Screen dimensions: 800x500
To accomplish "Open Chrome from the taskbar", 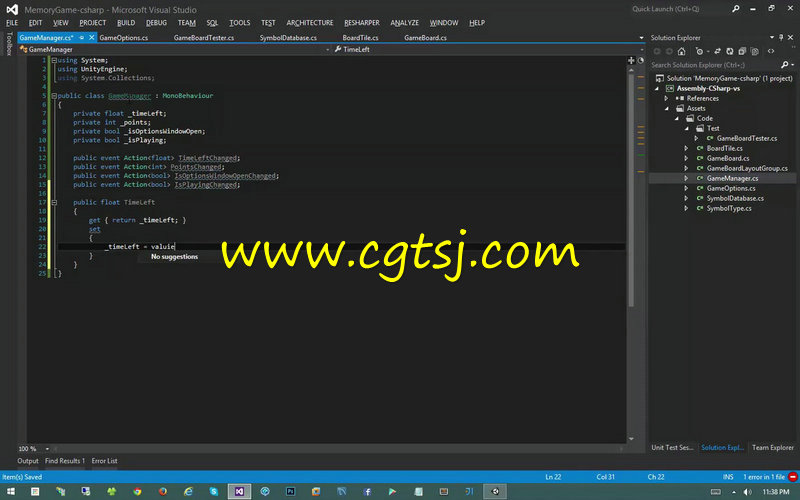I will pos(137,491).
